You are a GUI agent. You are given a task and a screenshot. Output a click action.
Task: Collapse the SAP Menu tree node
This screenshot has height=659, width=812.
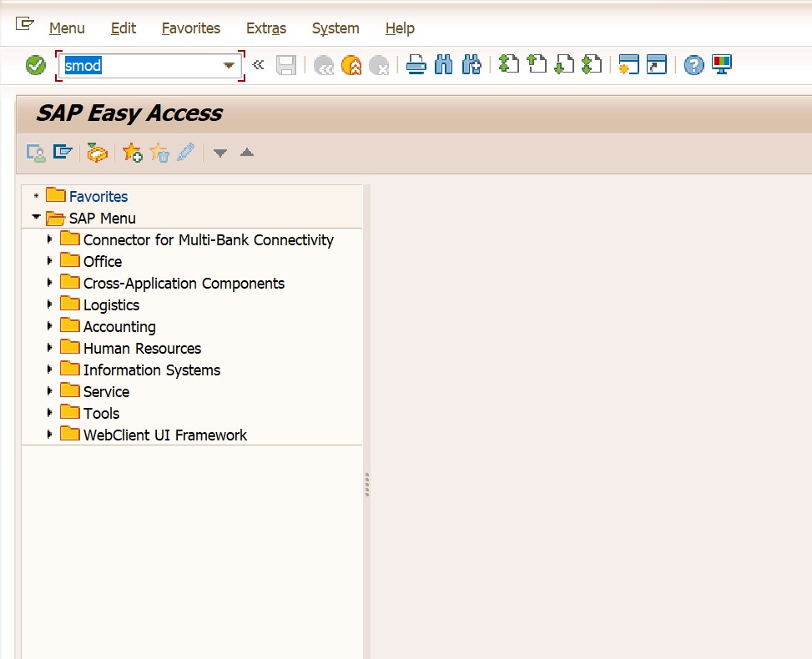click(x=35, y=218)
